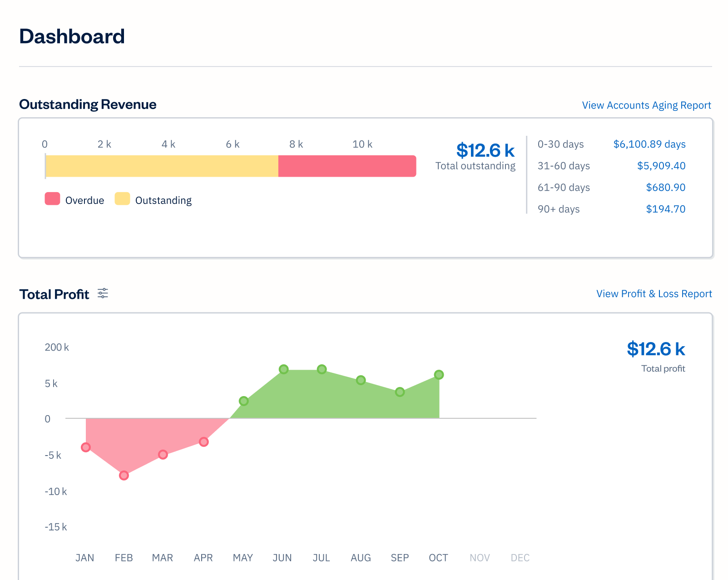
Task: Click the 61-90 days label
Action: click(x=564, y=188)
